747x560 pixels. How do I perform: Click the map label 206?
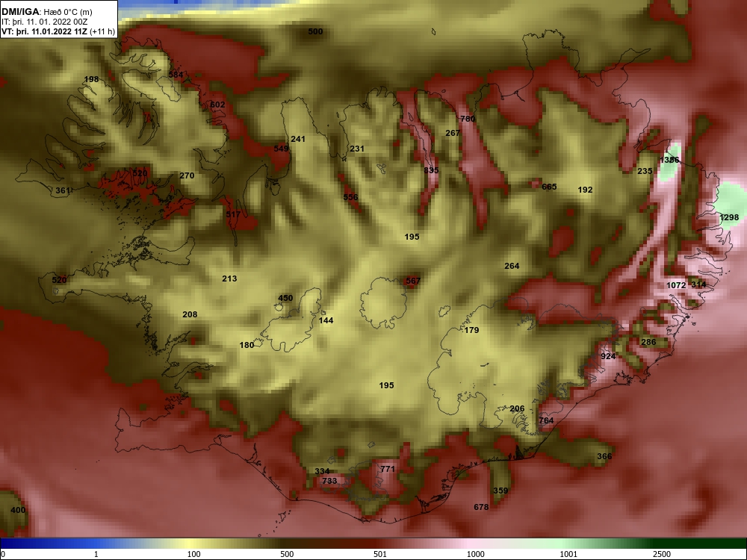pos(517,408)
